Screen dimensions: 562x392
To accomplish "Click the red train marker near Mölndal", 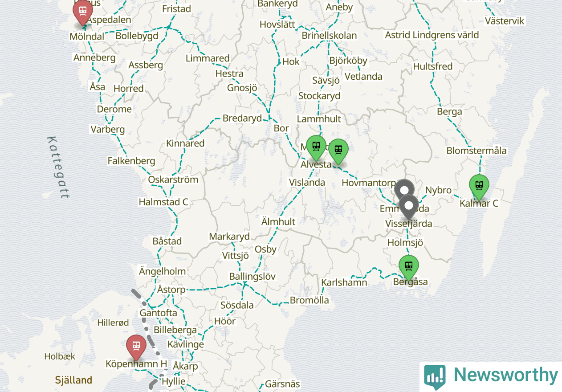I will click(82, 12).
